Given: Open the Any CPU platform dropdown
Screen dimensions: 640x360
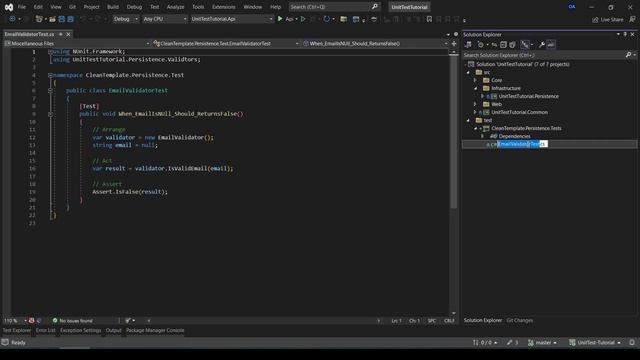Looking at the screenshot, I should click(x=164, y=19).
